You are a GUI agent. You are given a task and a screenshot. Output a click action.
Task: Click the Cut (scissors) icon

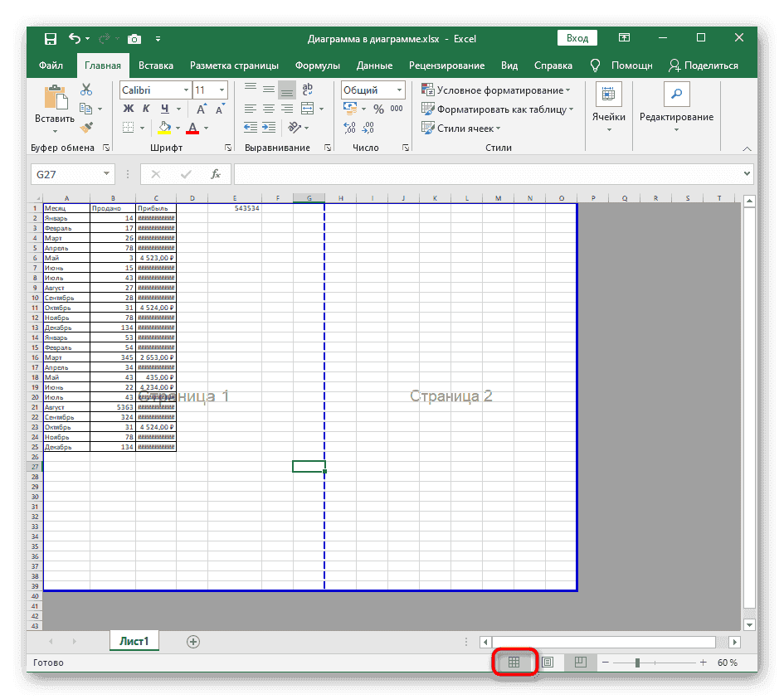[85, 88]
